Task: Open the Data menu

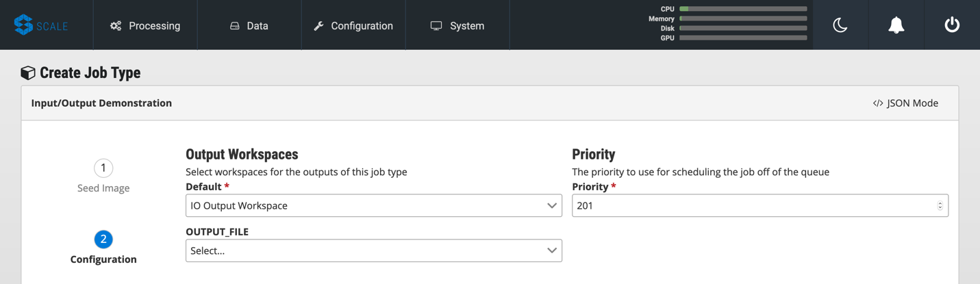Action: tap(249, 26)
